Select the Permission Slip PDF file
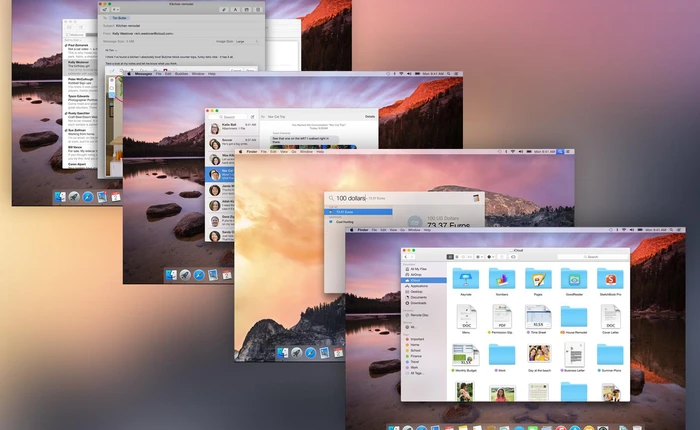The image size is (700, 430). (x=502, y=317)
